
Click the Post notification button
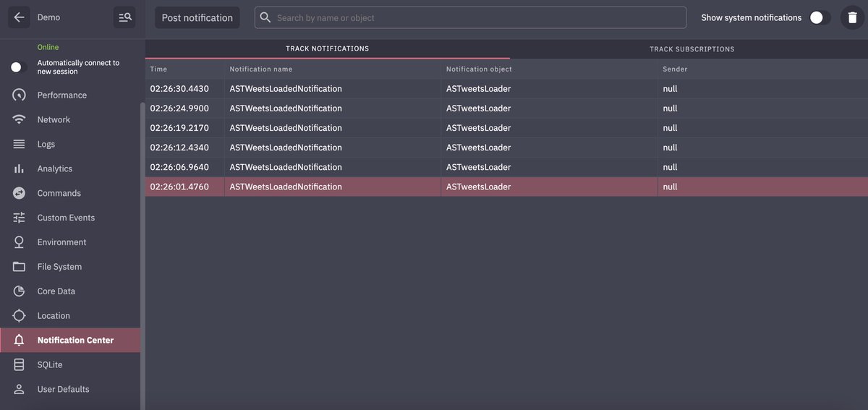[x=197, y=17]
